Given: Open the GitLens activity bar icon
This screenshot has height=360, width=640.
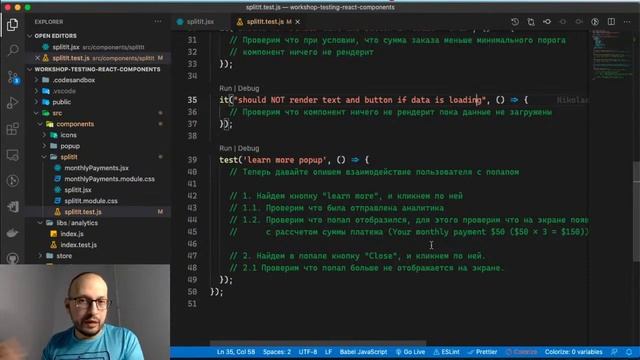Looking at the screenshot, I should pos(13,181).
